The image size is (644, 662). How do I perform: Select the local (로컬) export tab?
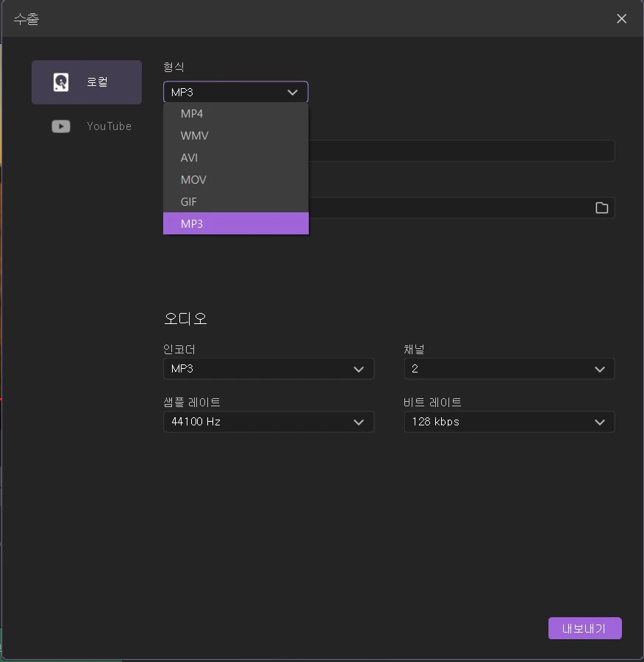(x=87, y=82)
